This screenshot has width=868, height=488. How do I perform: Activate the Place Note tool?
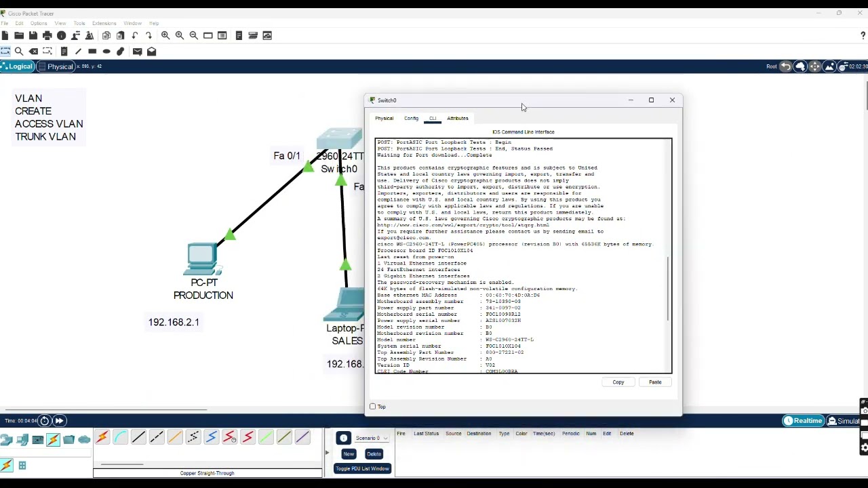64,51
